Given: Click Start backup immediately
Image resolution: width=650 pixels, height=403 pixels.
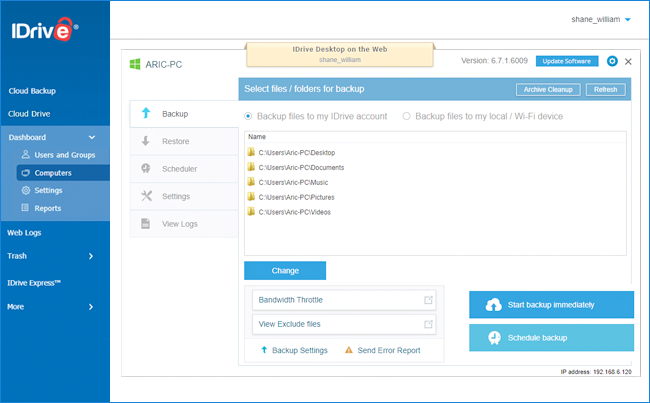Looking at the screenshot, I should [551, 305].
